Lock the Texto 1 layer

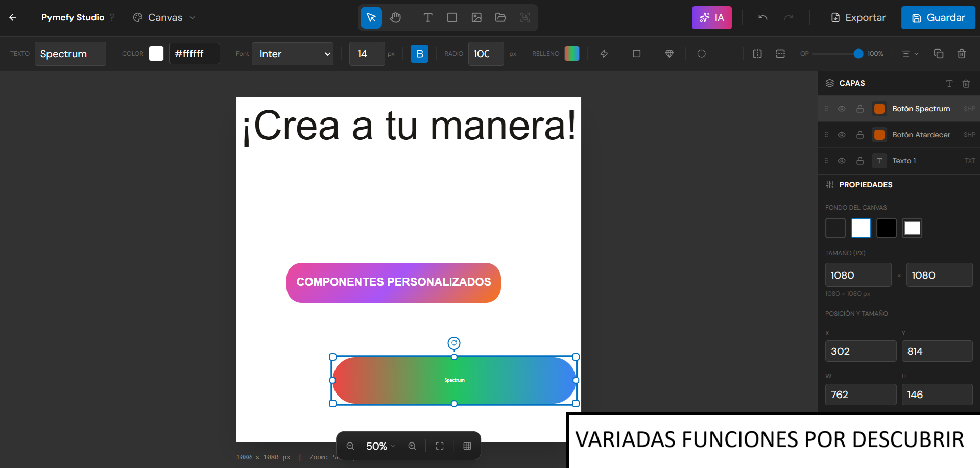860,161
